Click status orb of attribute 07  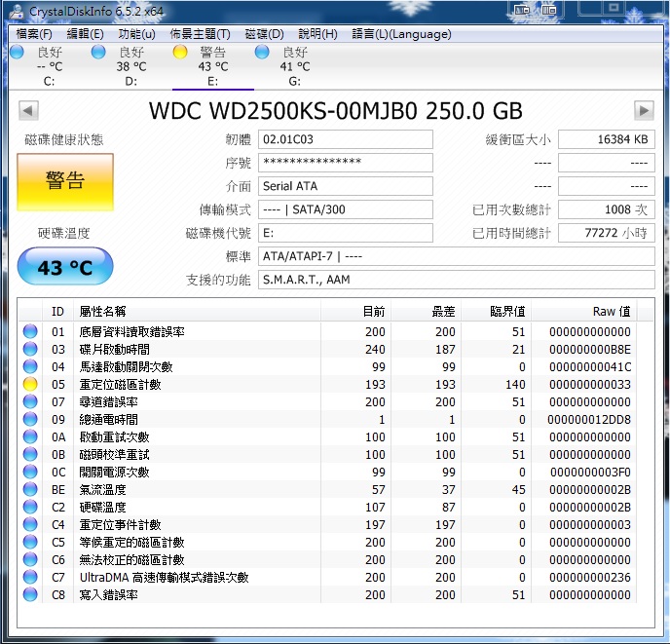(x=30, y=401)
